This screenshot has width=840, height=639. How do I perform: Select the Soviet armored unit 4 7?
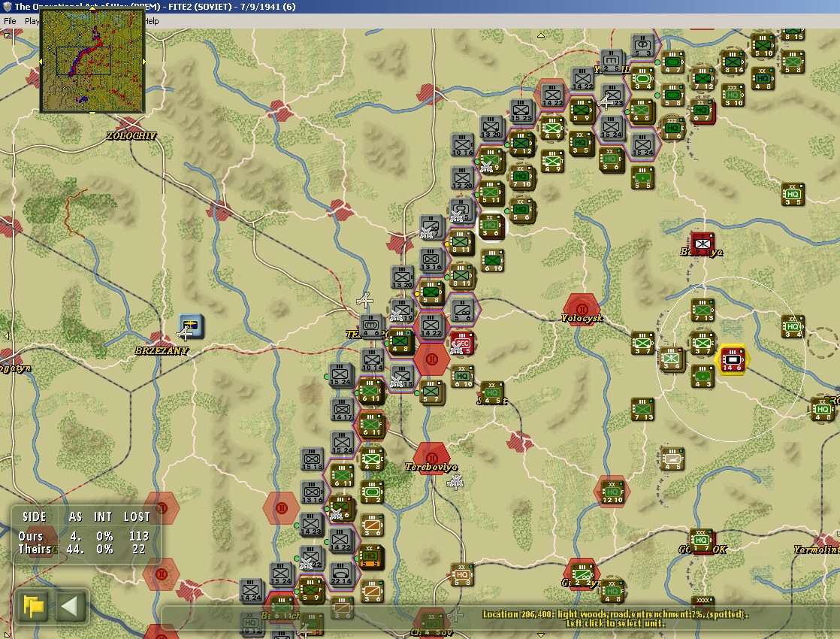[672, 62]
